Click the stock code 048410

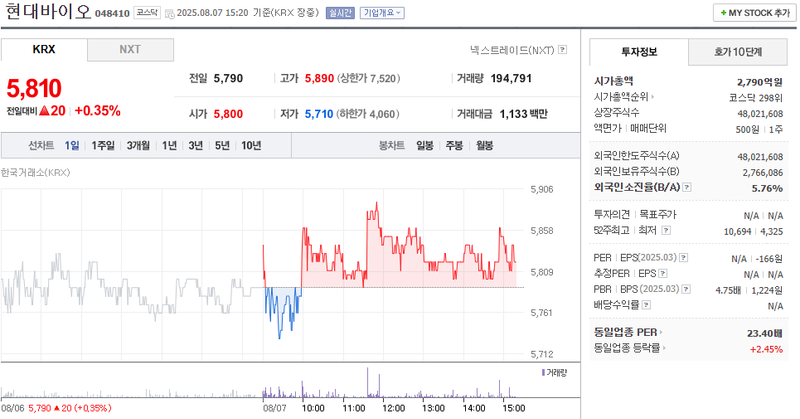112,13
